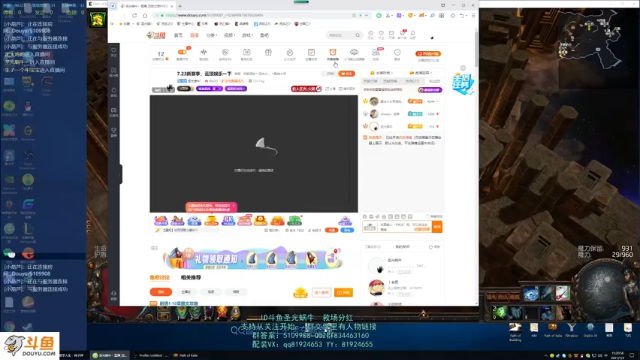
Task: Open the history clock icon in header
Action: pyautogui.click(x=370, y=34)
